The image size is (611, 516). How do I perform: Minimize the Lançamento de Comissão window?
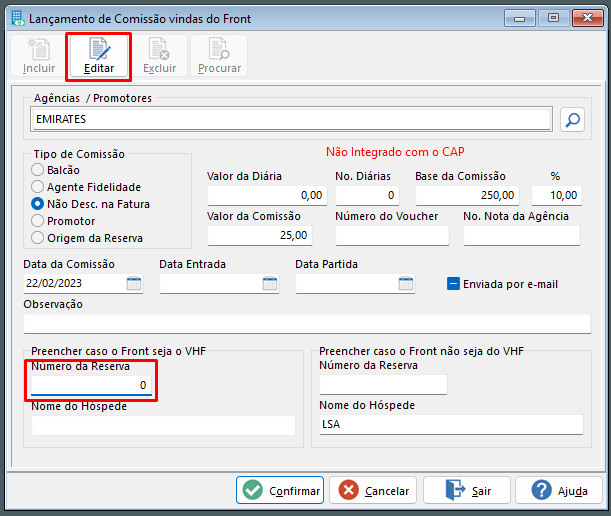(519, 18)
